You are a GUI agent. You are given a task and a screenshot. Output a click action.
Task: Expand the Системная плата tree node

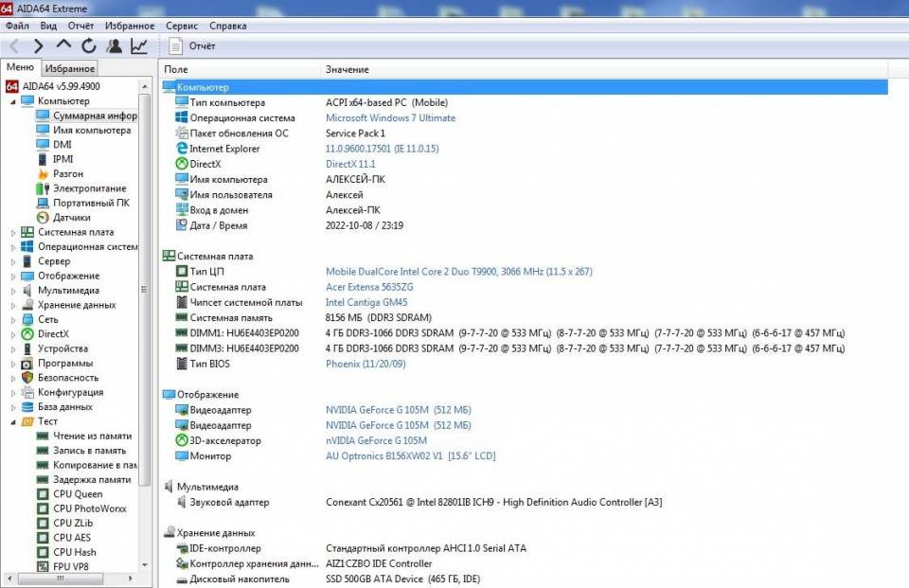point(13,233)
